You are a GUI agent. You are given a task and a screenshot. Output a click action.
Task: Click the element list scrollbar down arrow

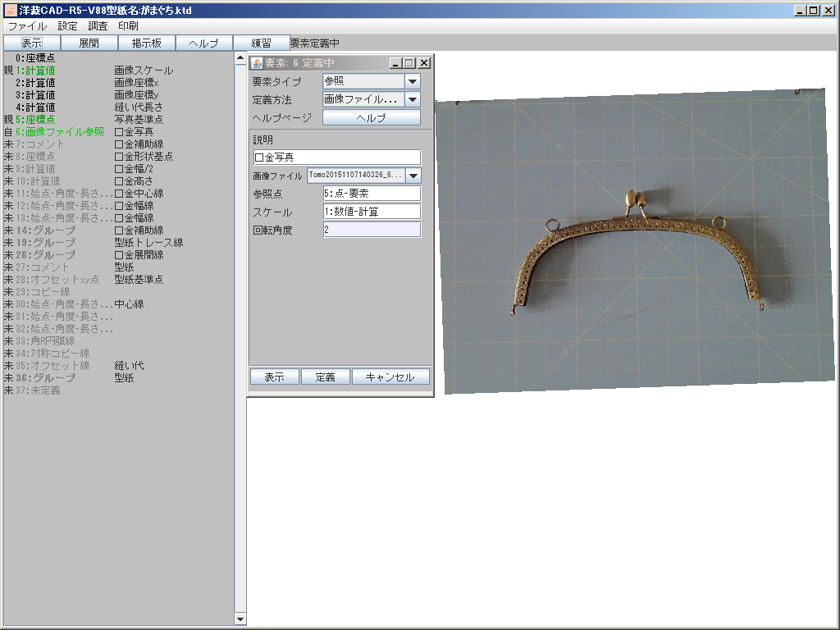coord(240,619)
